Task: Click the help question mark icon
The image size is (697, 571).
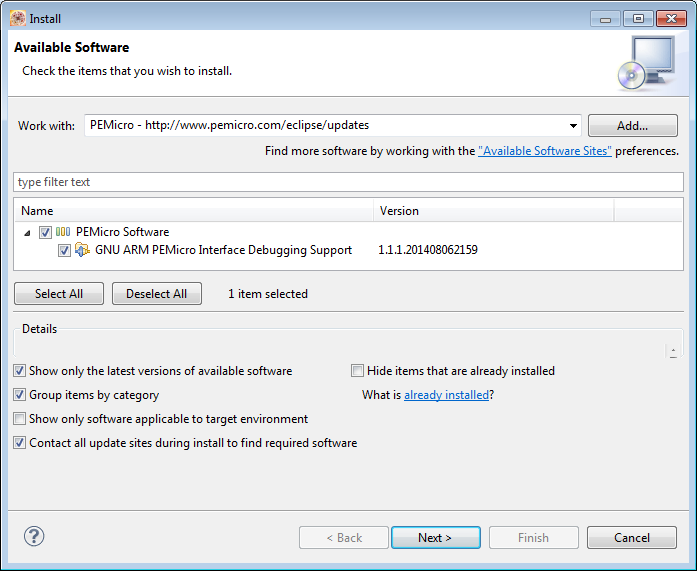Action: [x=34, y=537]
